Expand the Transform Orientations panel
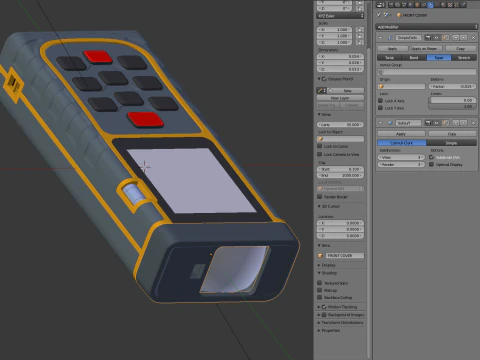This screenshot has height=360, width=480. click(x=319, y=323)
